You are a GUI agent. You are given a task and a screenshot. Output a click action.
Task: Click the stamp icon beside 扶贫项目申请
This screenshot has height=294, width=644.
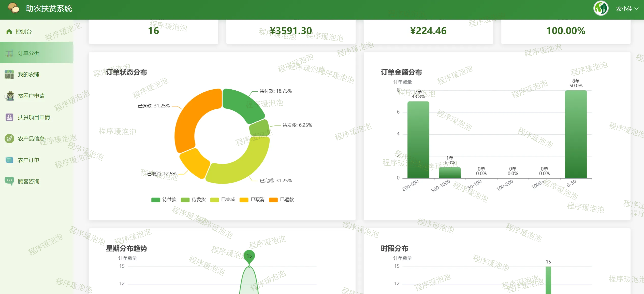pyautogui.click(x=9, y=117)
